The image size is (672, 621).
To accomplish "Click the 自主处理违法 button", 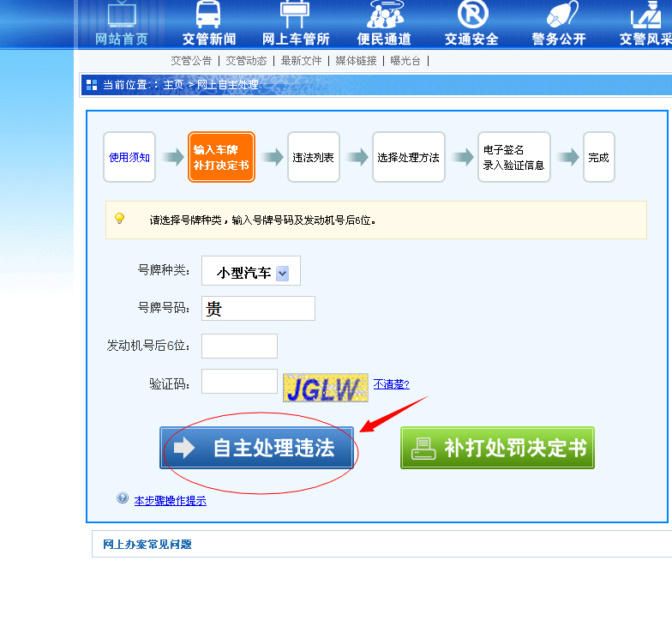I will click(257, 448).
